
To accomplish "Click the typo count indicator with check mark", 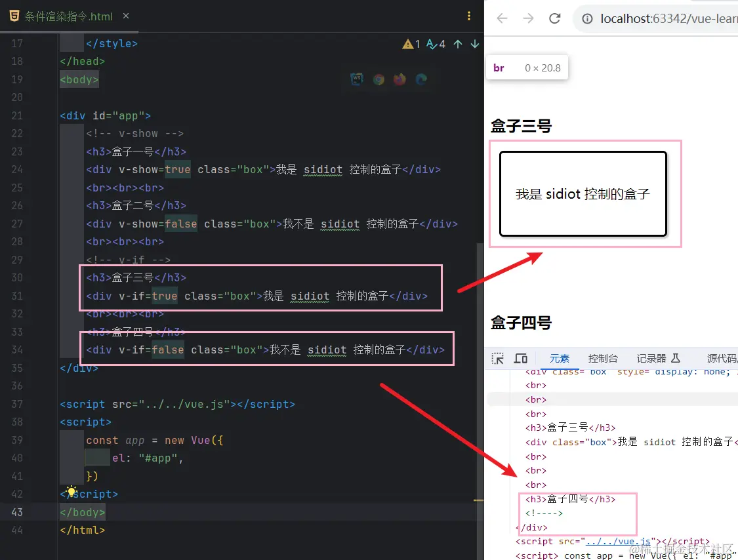I will click(x=436, y=44).
